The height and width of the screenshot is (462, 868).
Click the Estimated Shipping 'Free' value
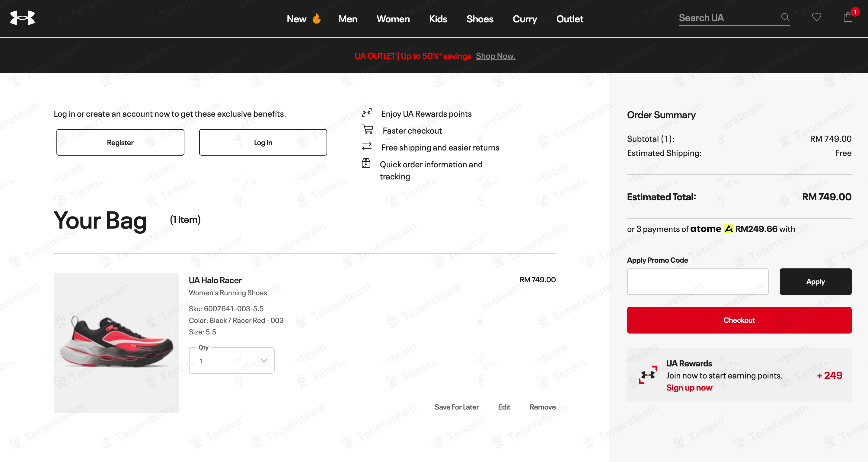843,153
